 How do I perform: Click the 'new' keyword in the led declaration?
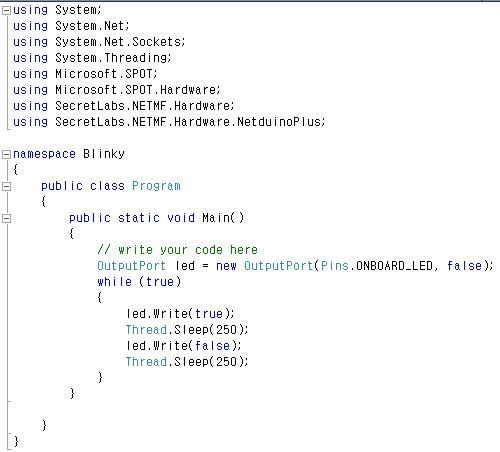tap(226, 266)
